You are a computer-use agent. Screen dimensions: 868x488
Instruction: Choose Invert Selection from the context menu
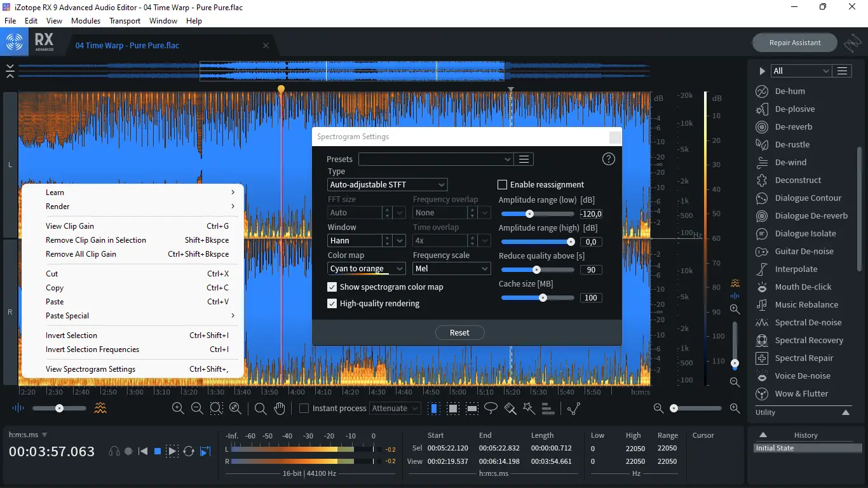(x=72, y=335)
